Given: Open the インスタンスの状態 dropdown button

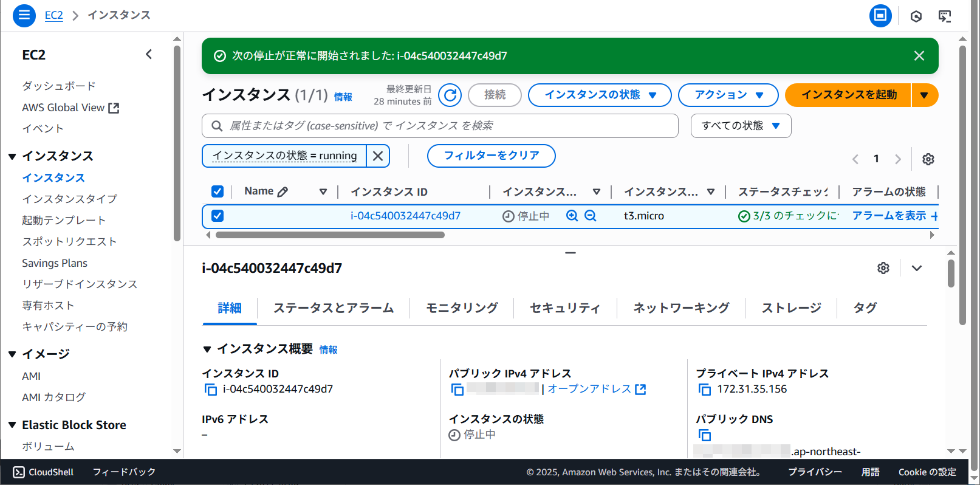Looking at the screenshot, I should coord(599,95).
